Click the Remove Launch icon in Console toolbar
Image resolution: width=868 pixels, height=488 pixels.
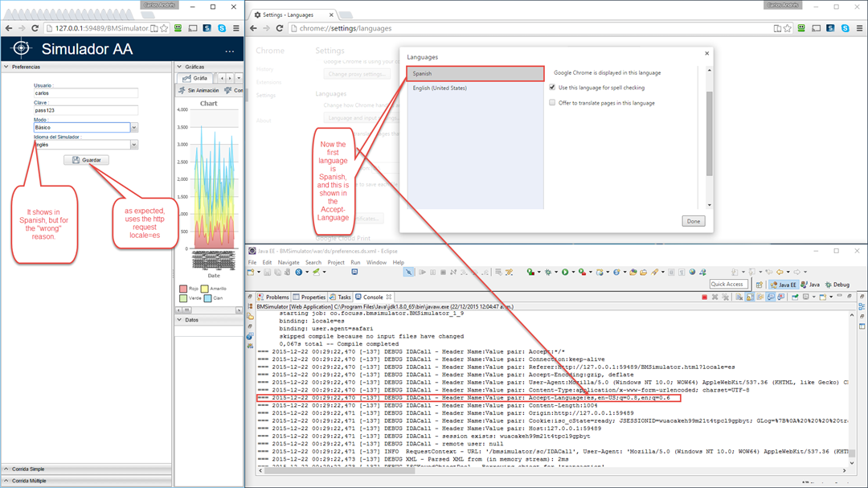[x=714, y=297]
